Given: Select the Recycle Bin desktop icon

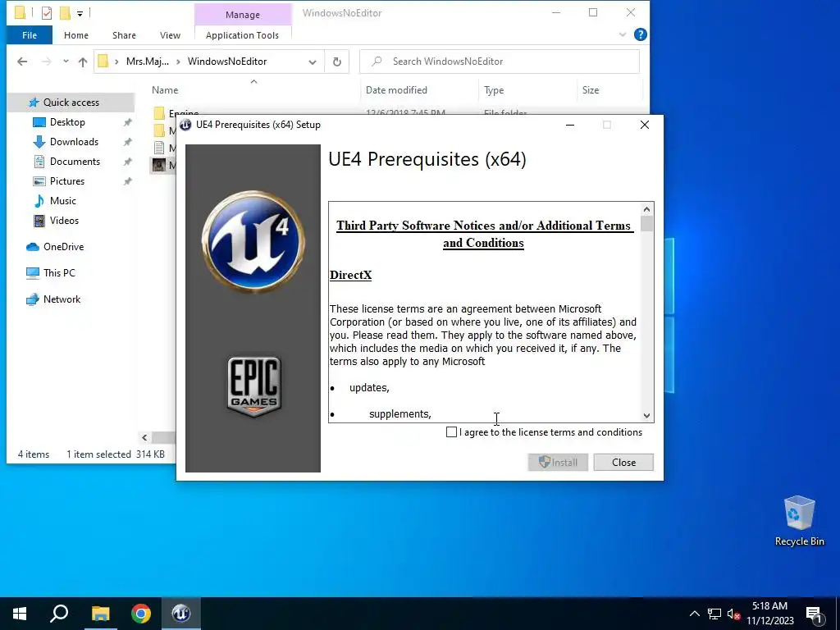Looking at the screenshot, I should coord(799,521).
